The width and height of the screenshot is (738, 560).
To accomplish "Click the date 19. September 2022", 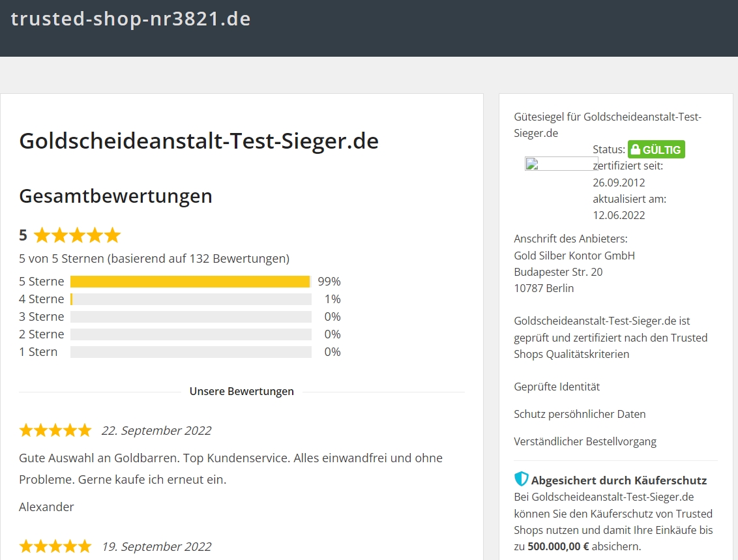I will pos(156,547).
